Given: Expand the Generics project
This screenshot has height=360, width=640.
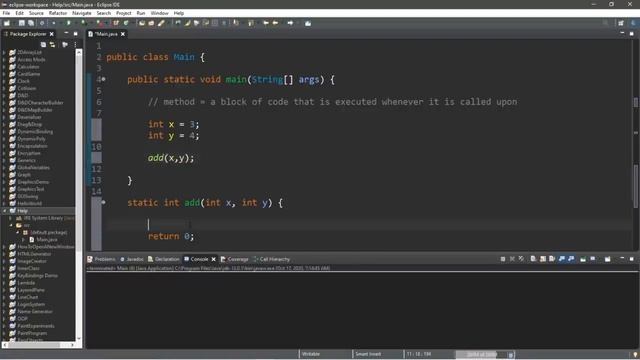Looking at the screenshot, I should pyautogui.click(x=4, y=160).
